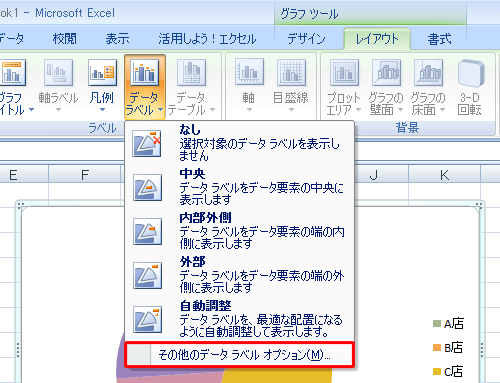Click the データテーブル data table icon

pyautogui.click(x=191, y=72)
